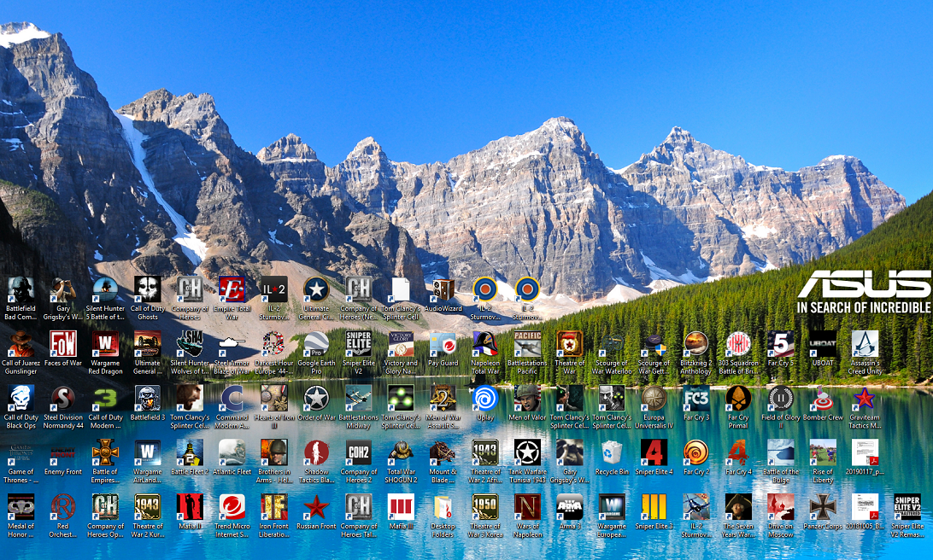Open Tank Warfare Tunisia 1943
This screenshot has width=933, height=560.
(x=527, y=453)
